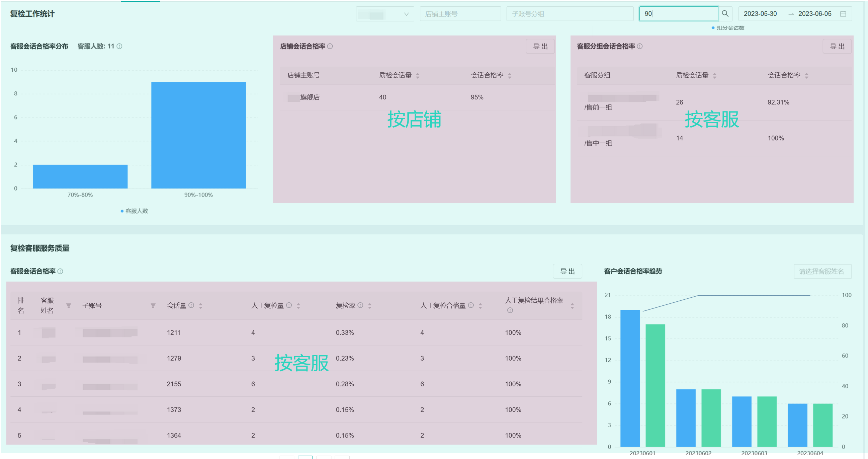This screenshot has width=868, height=459.
Task: Show info tooltip for 复检率 column
Action: pos(360,305)
